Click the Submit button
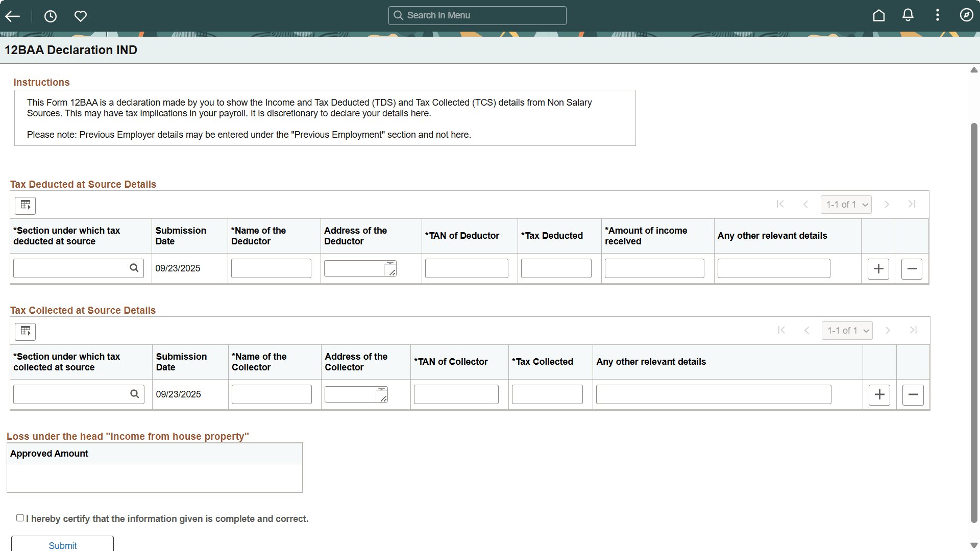This screenshot has width=980, height=551. 62,545
